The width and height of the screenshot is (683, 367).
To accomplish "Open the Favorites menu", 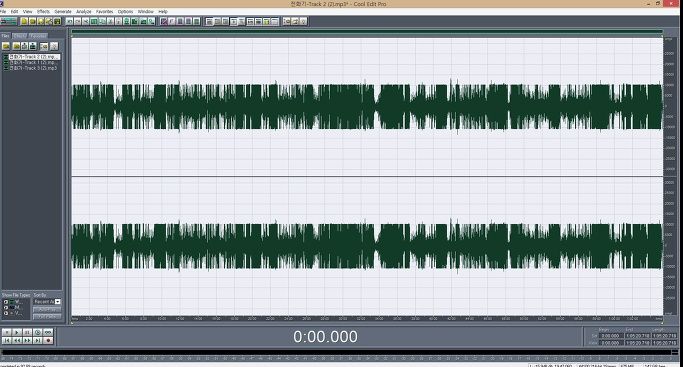I will click(105, 11).
